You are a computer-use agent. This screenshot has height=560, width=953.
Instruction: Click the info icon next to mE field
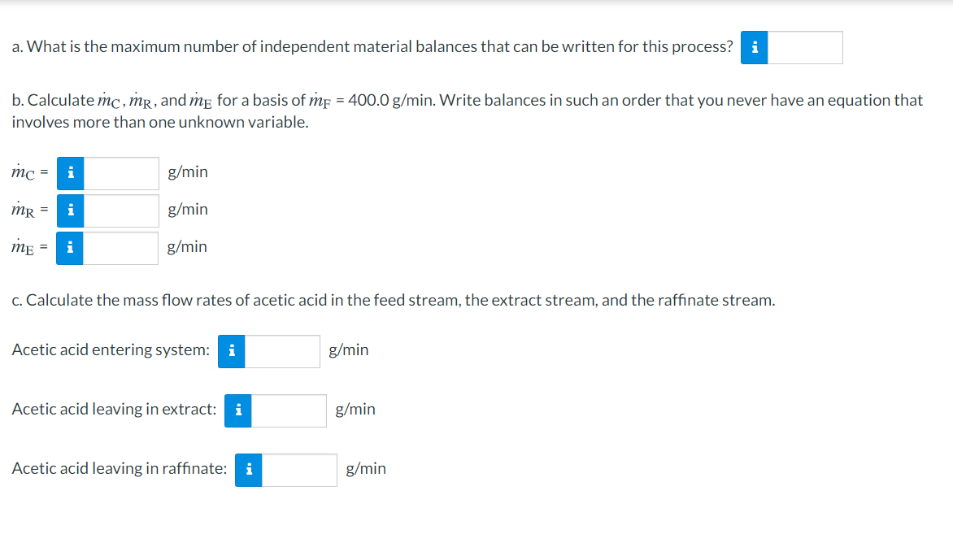tap(70, 248)
